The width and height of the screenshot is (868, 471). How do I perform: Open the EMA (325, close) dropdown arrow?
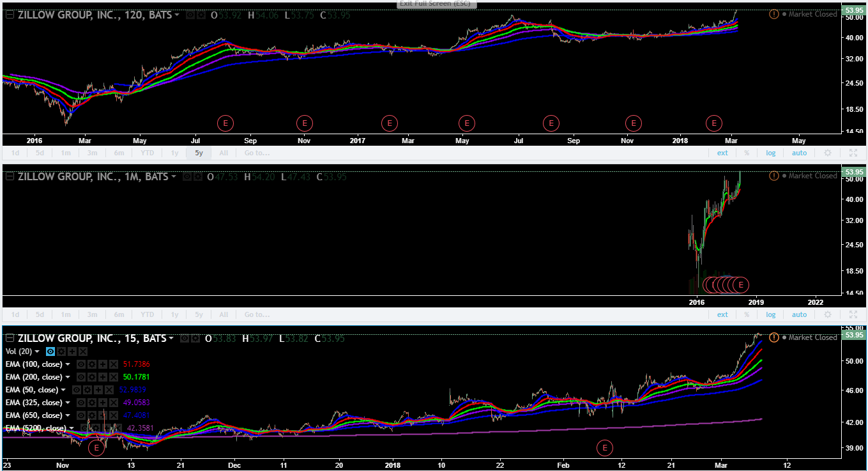pos(68,403)
